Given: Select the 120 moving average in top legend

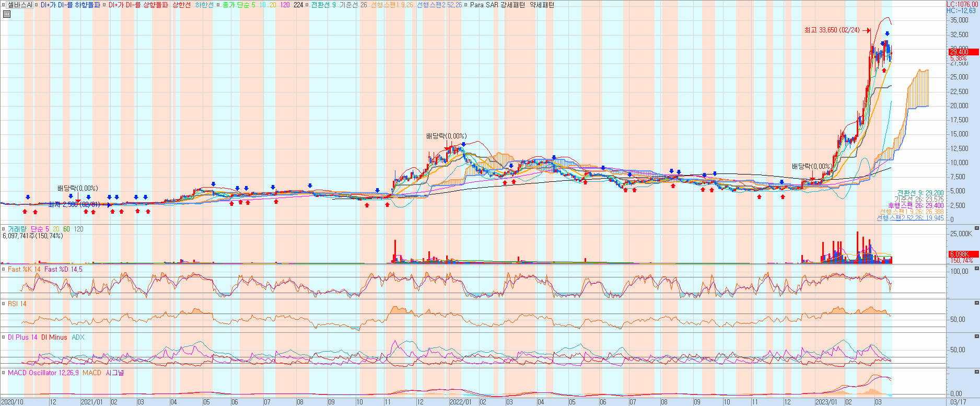Looking at the screenshot, I should [x=285, y=5].
